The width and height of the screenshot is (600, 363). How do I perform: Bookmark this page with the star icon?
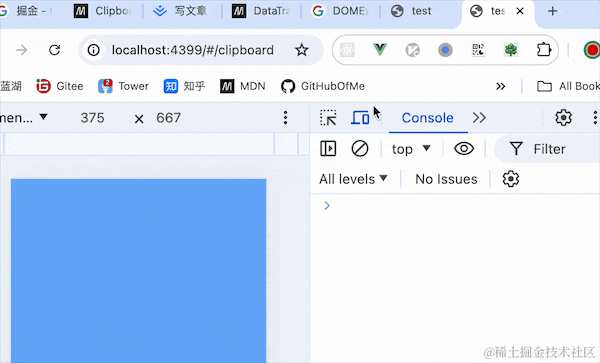tap(302, 50)
